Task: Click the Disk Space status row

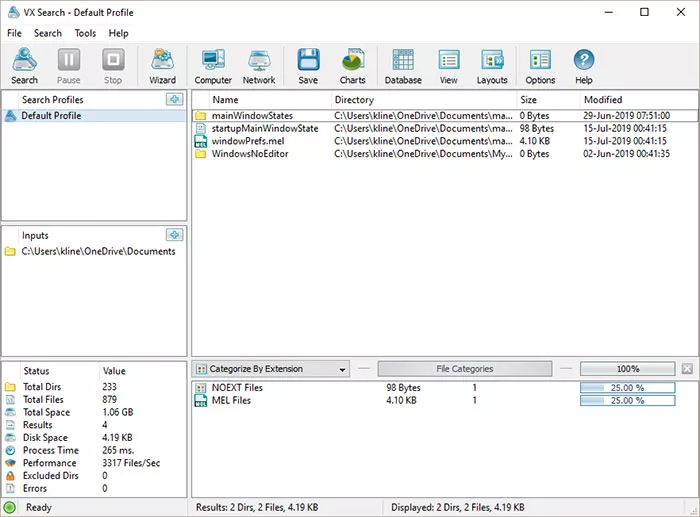Action: (x=94, y=438)
